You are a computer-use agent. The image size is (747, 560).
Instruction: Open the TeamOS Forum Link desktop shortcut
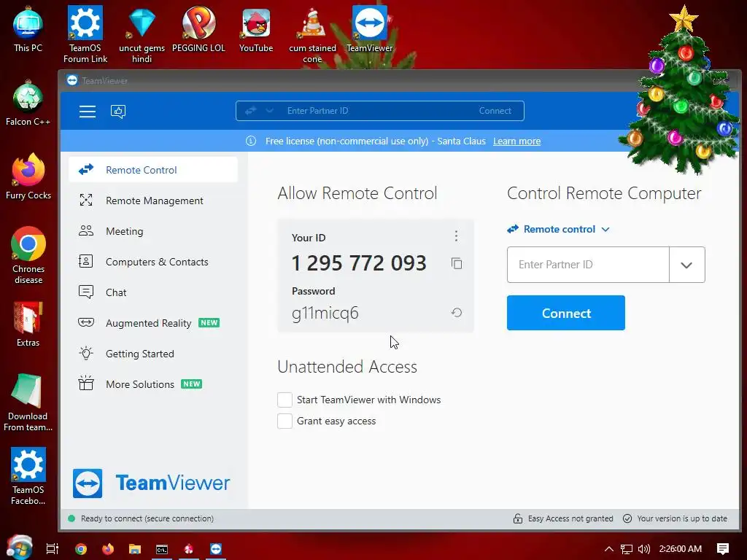pos(85,34)
